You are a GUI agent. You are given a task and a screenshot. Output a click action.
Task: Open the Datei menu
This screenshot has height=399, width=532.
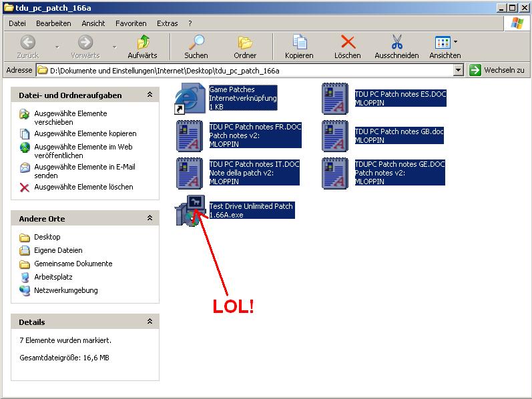[x=17, y=23]
